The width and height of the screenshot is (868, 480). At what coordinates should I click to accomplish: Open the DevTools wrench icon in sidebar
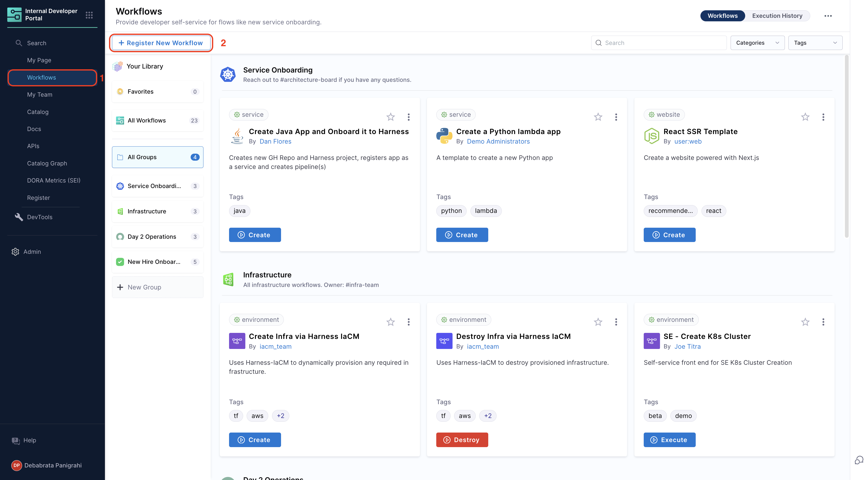[19, 217]
